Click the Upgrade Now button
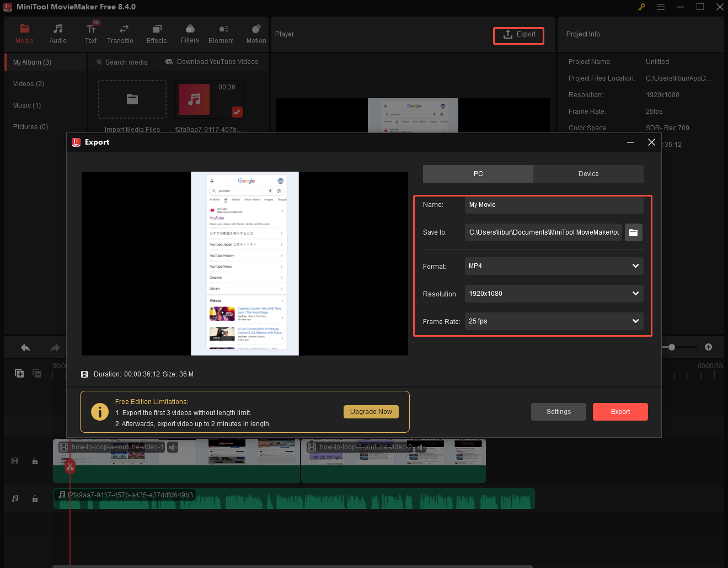This screenshot has height=568, width=728. pyautogui.click(x=371, y=411)
